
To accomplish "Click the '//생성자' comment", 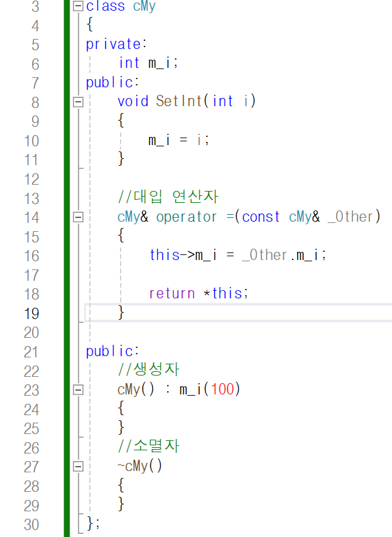I will (148, 369).
